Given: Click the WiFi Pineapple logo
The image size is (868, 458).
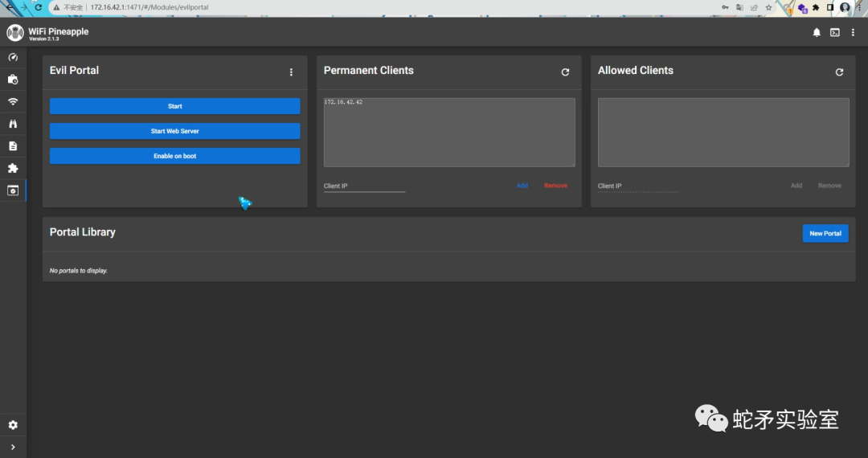Looking at the screenshot, I should click(15, 33).
